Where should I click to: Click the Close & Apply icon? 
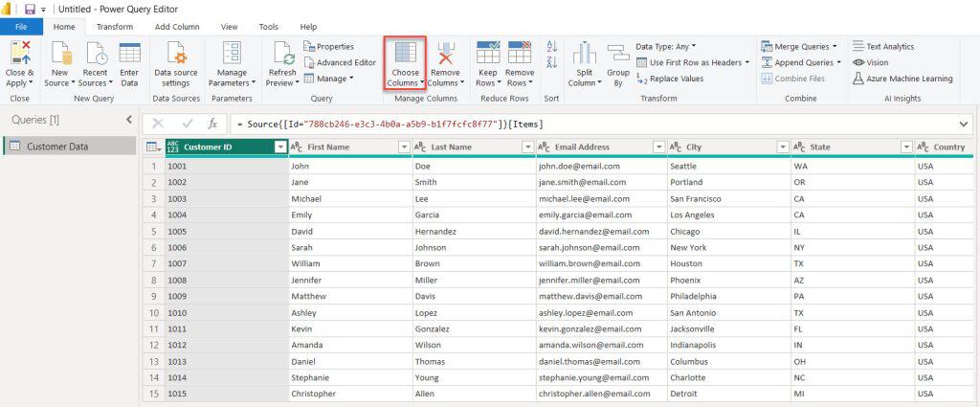pyautogui.click(x=20, y=53)
